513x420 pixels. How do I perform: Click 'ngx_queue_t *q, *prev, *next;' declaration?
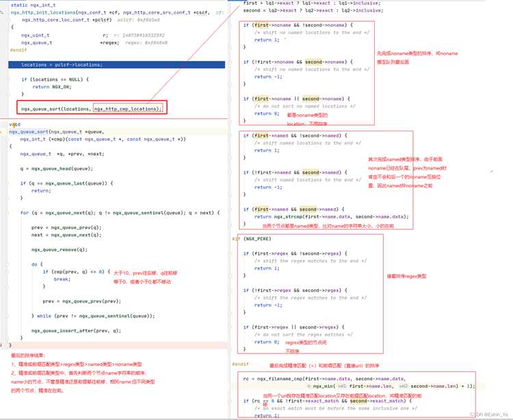point(62,154)
